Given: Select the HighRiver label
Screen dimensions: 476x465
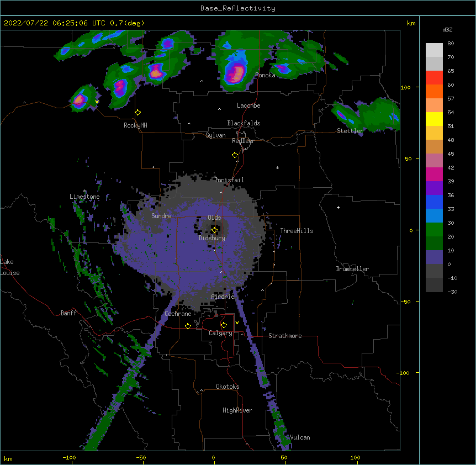Looking at the screenshot, I should click(x=237, y=410).
